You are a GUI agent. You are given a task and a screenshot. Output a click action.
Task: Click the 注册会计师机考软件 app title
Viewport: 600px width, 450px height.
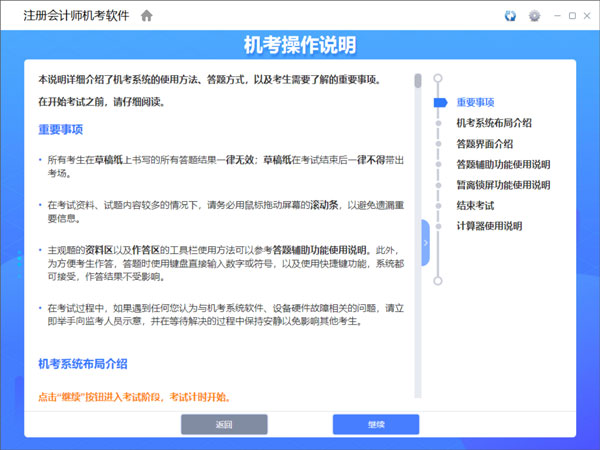77,16
